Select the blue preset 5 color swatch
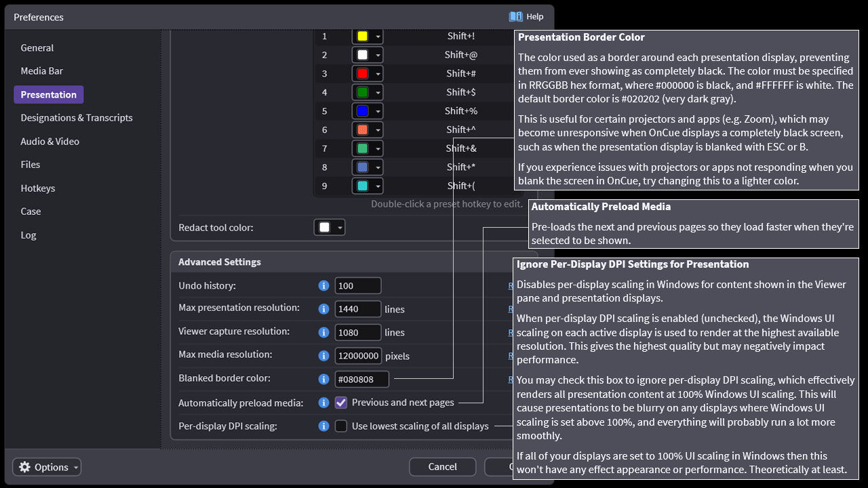Viewport: 868px width, 488px height. point(362,111)
